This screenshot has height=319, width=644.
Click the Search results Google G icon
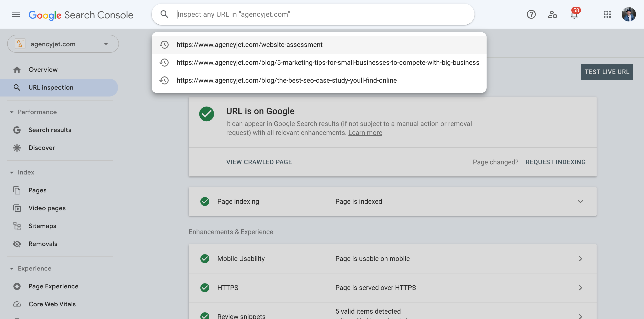pyautogui.click(x=17, y=130)
